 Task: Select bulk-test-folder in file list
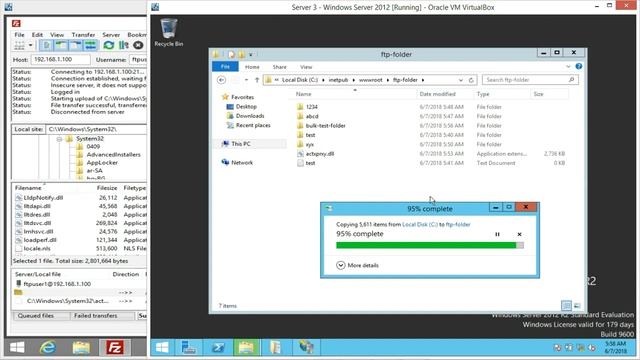[325, 126]
